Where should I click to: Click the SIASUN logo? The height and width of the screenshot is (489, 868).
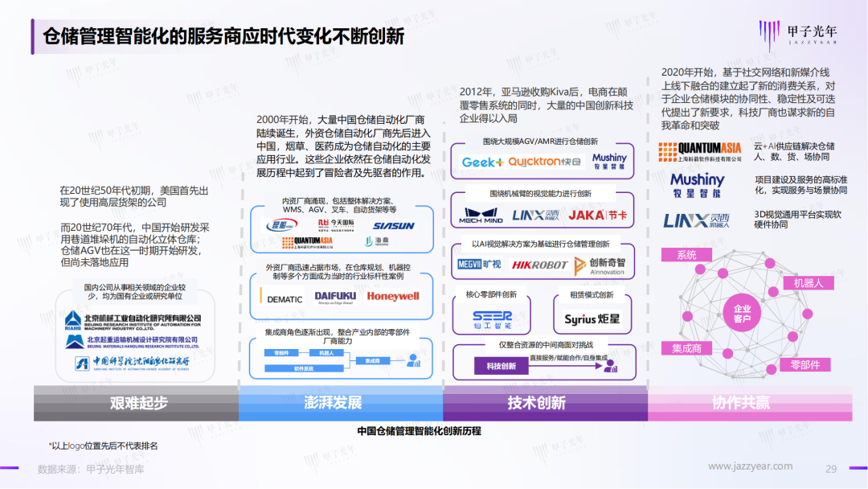(394, 226)
